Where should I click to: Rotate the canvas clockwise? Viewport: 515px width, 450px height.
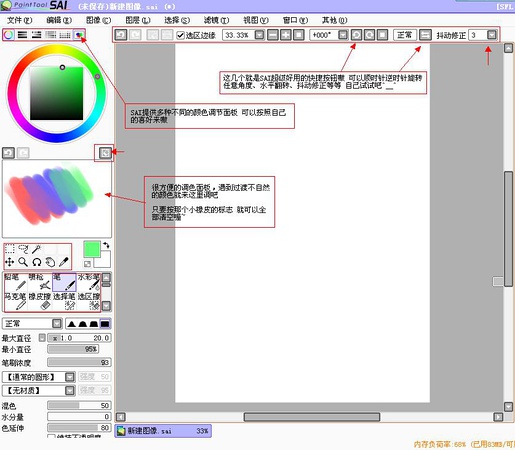[369, 35]
